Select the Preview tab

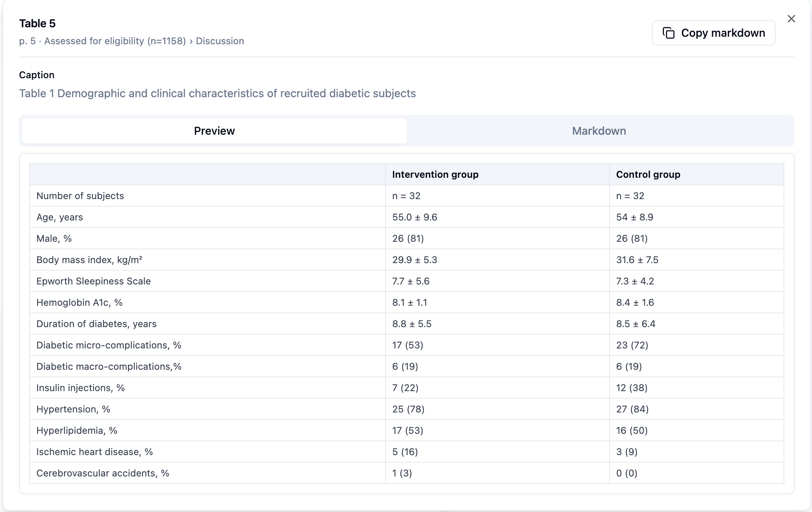[214, 131]
